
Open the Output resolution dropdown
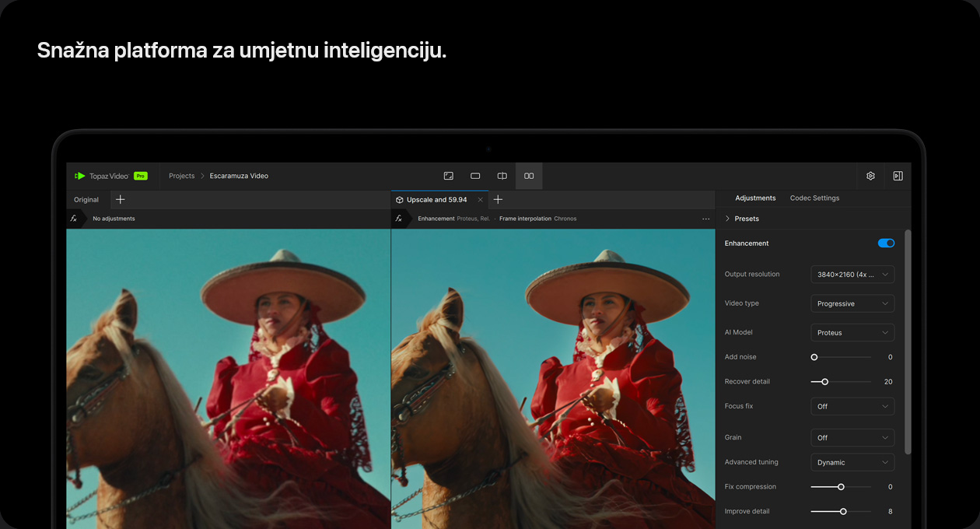tap(852, 274)
